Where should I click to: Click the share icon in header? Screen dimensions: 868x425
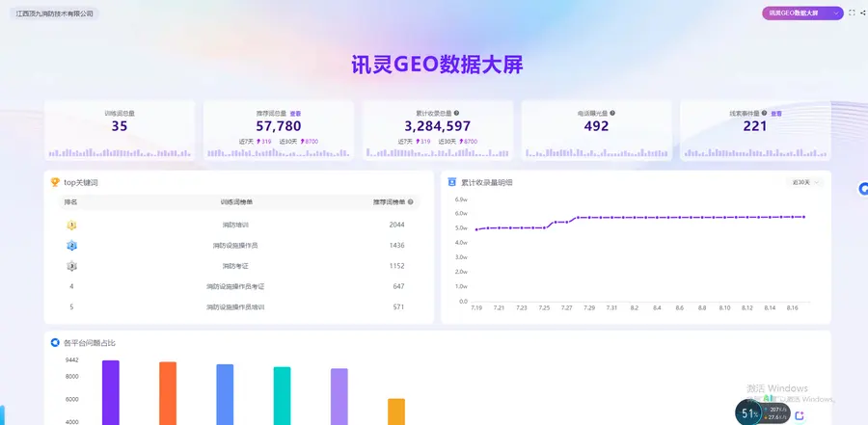863,13
